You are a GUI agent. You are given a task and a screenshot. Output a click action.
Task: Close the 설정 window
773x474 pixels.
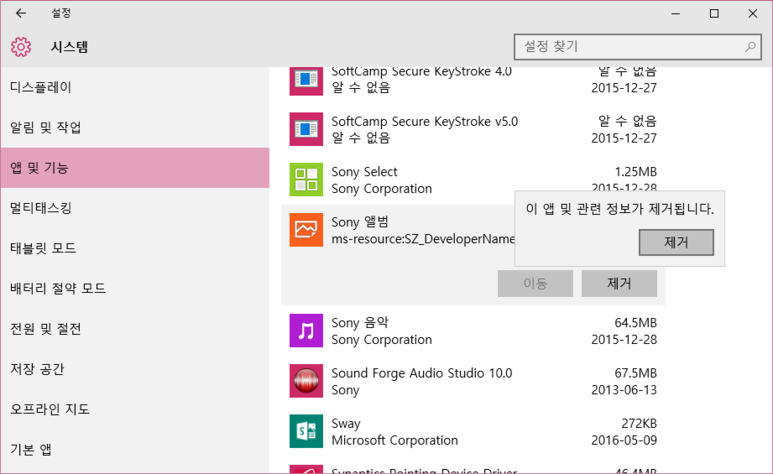tap(752, 14)
